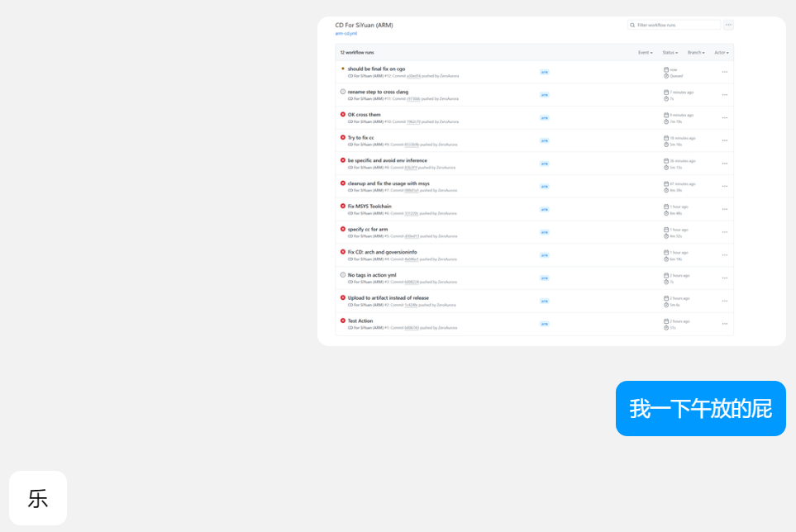The width and height of the screenshot is (796, 532).
Task: Focus the "Filter workflow runs" search field
Action: [674, 25]
